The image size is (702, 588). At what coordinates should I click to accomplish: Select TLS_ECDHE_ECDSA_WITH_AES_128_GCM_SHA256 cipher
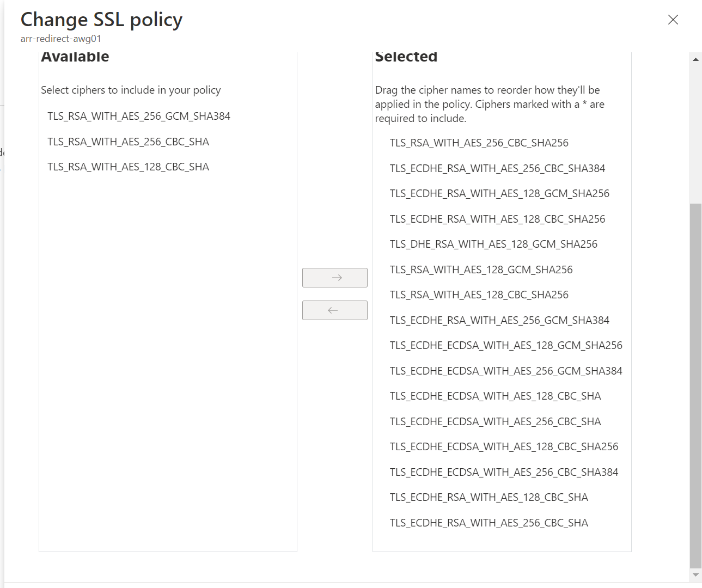[x=506, y=345]
